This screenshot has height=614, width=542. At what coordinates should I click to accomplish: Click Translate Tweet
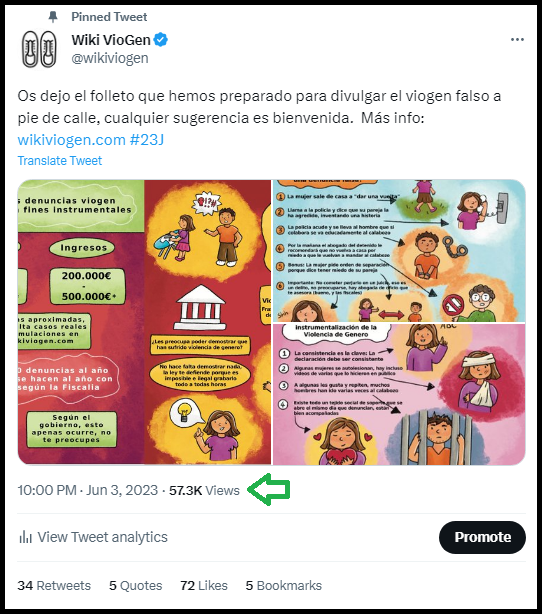60,161
